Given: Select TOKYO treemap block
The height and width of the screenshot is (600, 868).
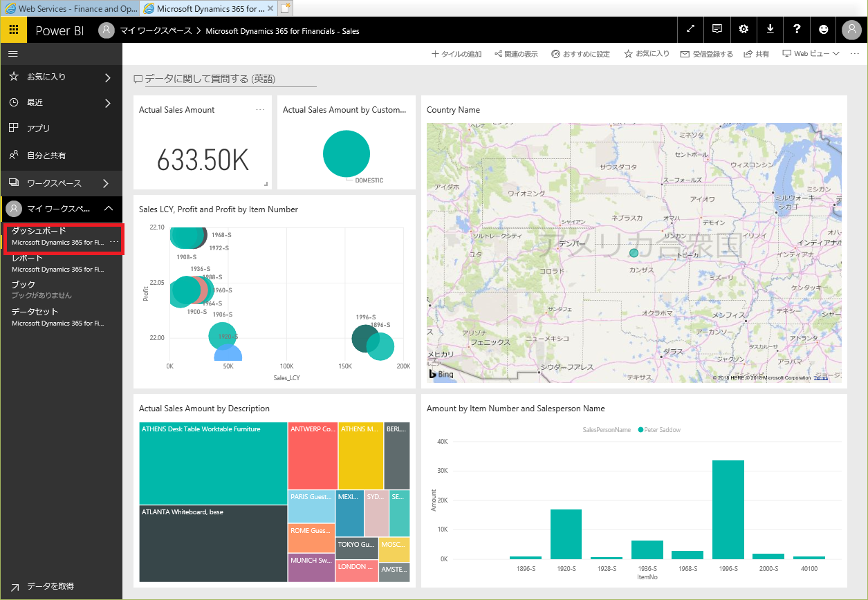Looking at the screenshot, I should (357, 549).
